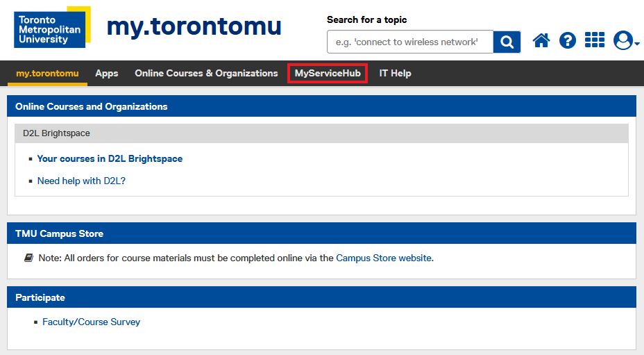Open the Faculty/Course Survey link

coord(91,322)
